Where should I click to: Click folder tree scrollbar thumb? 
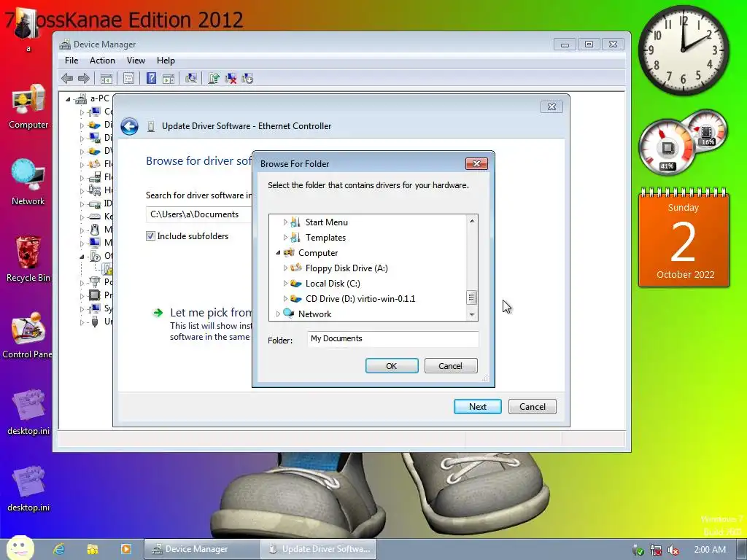click(x=471, y=297)
